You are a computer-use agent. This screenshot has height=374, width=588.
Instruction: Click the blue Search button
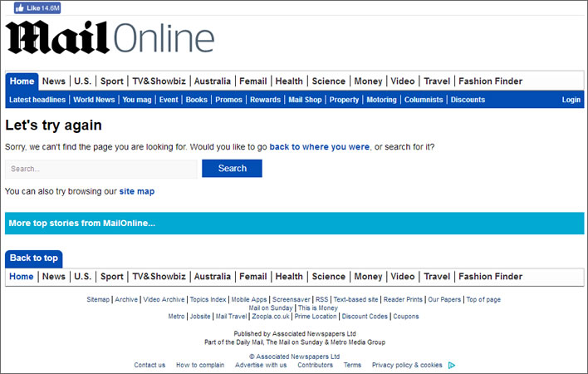coord(232,169)
